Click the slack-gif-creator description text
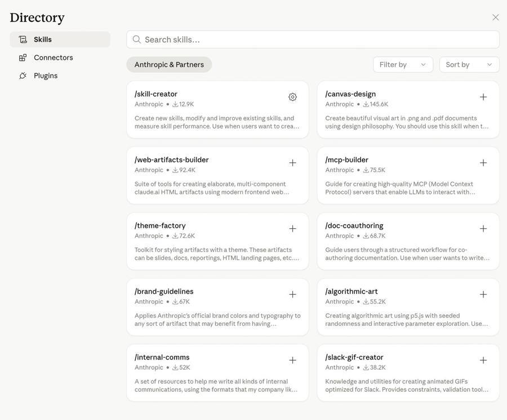This screenshot has width=507, height=420. click(407, 386)
